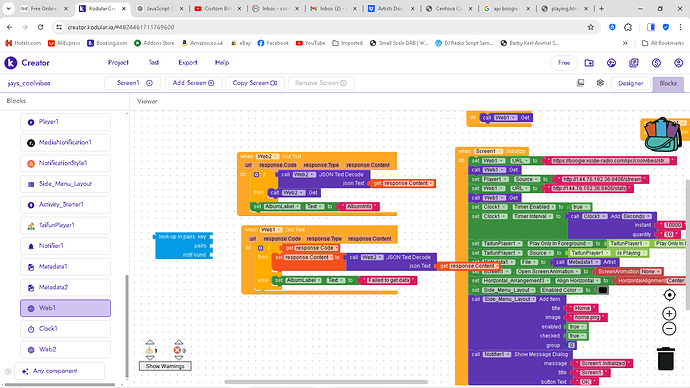Viewport: 690px width, 388px height.
Task: Select the Clock1 component
Action: pyautogui.click(x=65, y=329)
